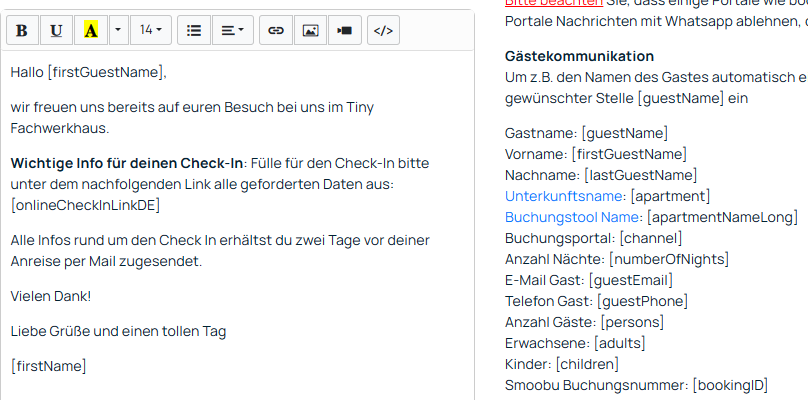
Task: Click the 'wir freuen uns bereits' paragraph
Action: (192, 118)
